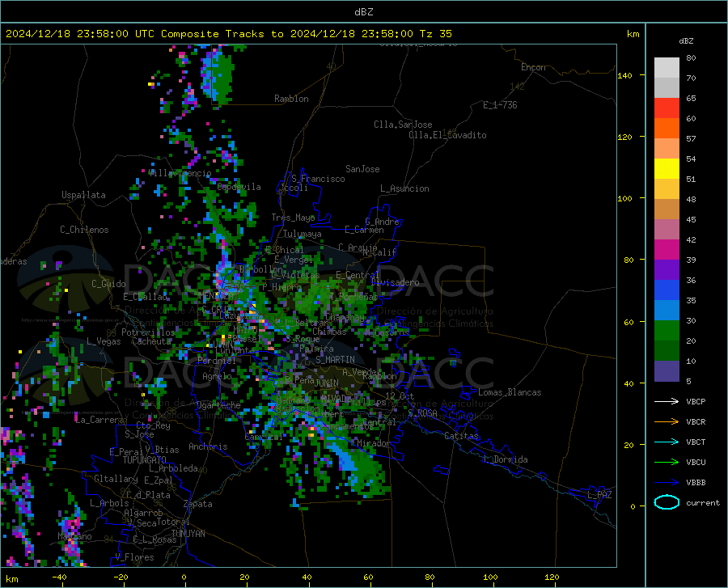Click the 'TUPUNGATO' map label

(x=145, y=460)
